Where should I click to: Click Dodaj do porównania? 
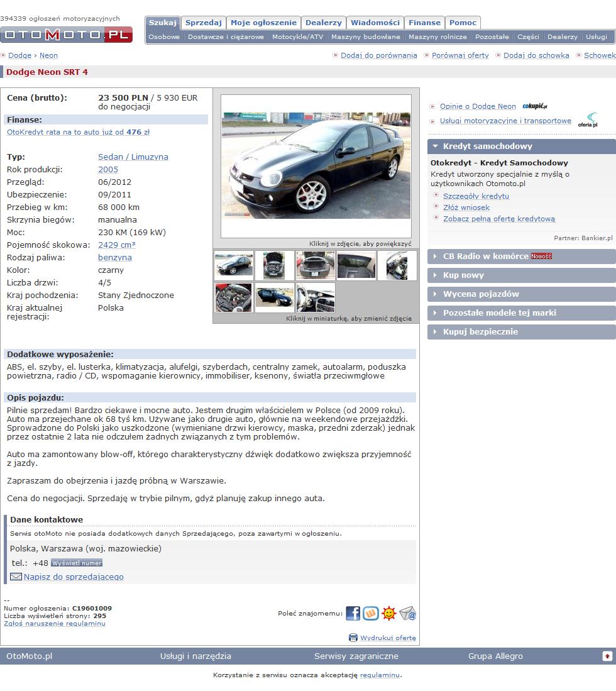pyautogui.click(x=379, y=55)
